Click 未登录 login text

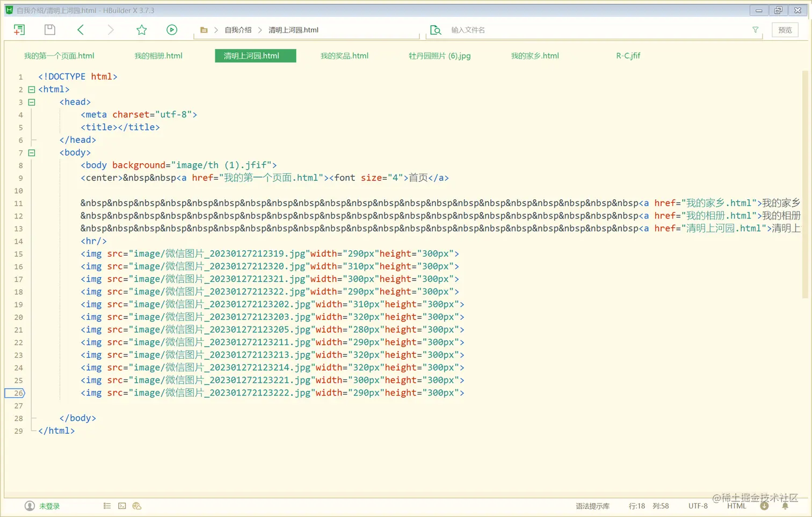pyautogui.click(x=49, y=506)
